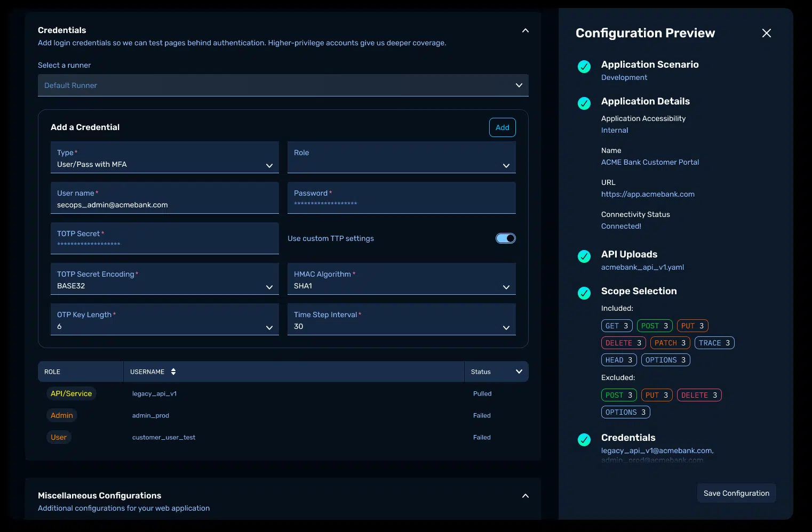Screen dimensions: 812x532
Task: Click the Failed status for admin_prod
Action: (x=482, y=415)
